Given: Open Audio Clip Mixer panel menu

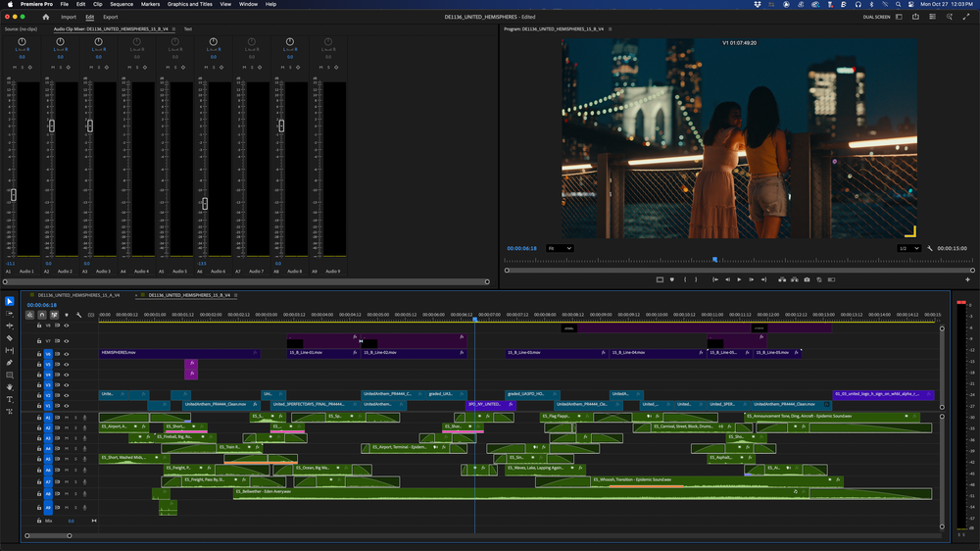Looking at the screenshot, I should pyautogui.click(x=173, y=29).
